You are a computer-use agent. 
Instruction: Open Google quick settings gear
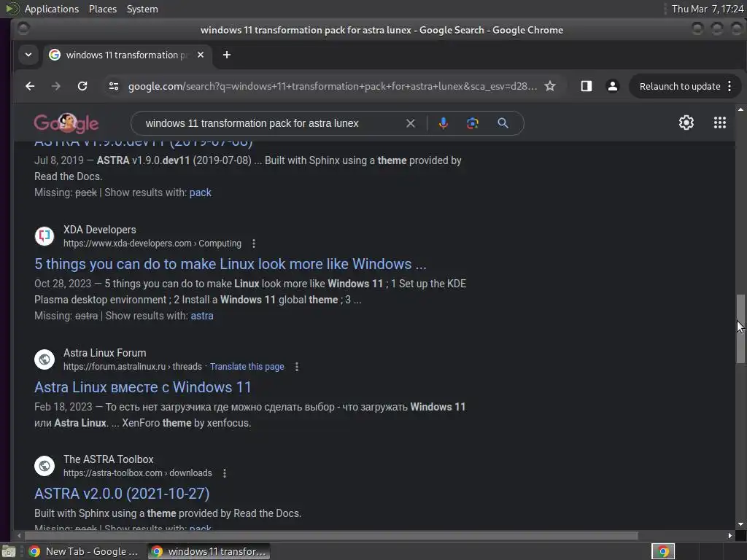[x=686, y=122]
